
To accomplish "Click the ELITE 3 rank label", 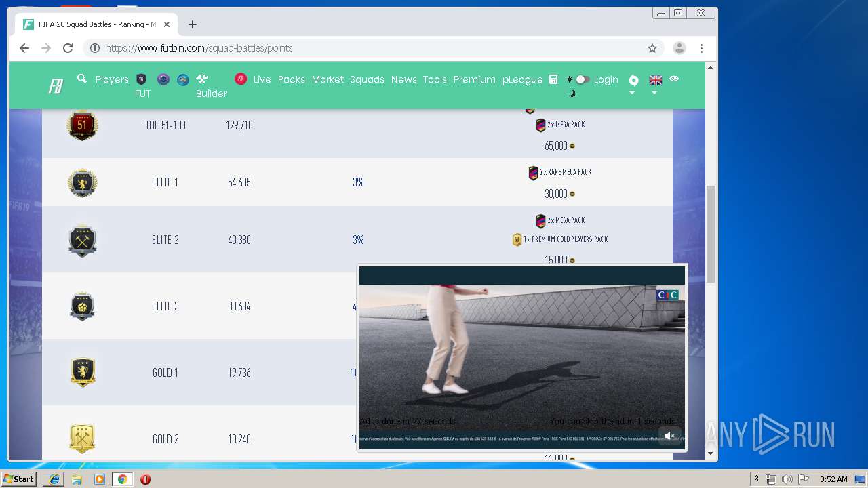I will tap(165, 306).
